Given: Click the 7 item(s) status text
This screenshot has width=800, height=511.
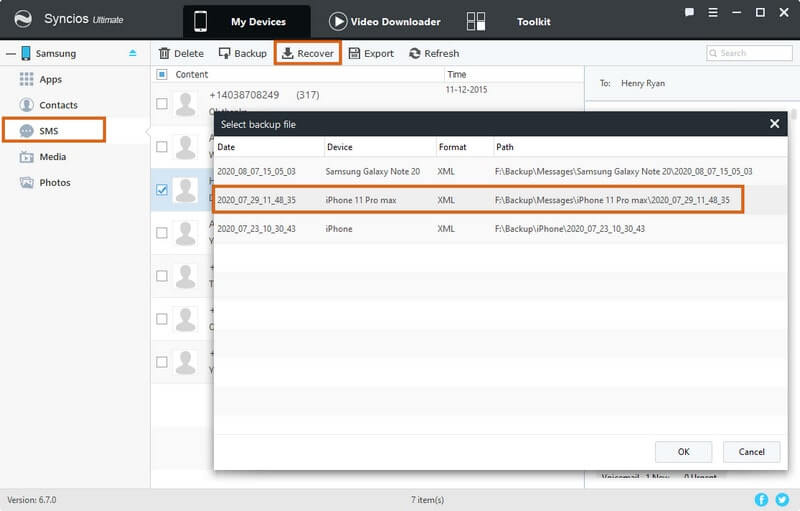Looking at the screenshot, I should coord(427,500).
